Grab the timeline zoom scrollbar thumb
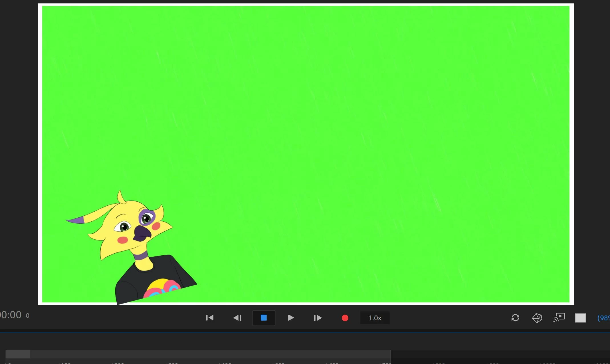Image resolution: width=610 pixels, height=364 pixels. pos(18,354)
